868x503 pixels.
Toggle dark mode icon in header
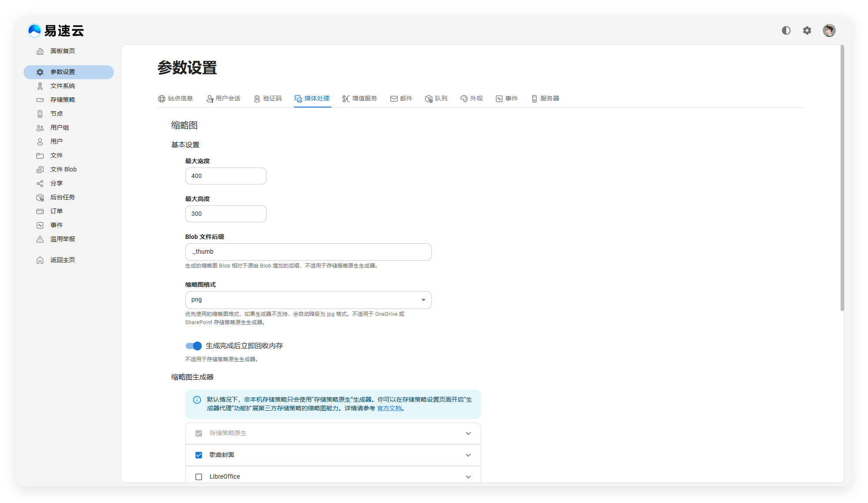pyautogui.click(x=786, y=30)
